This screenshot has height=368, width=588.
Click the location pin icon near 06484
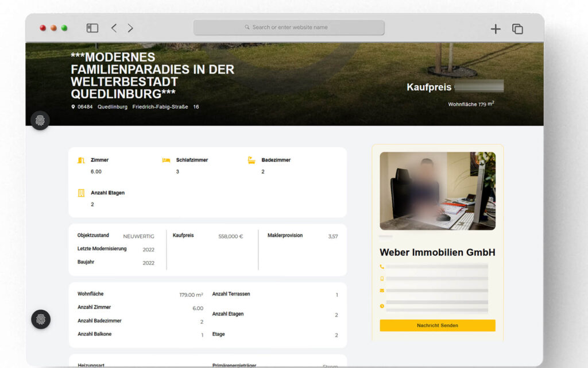73,106
